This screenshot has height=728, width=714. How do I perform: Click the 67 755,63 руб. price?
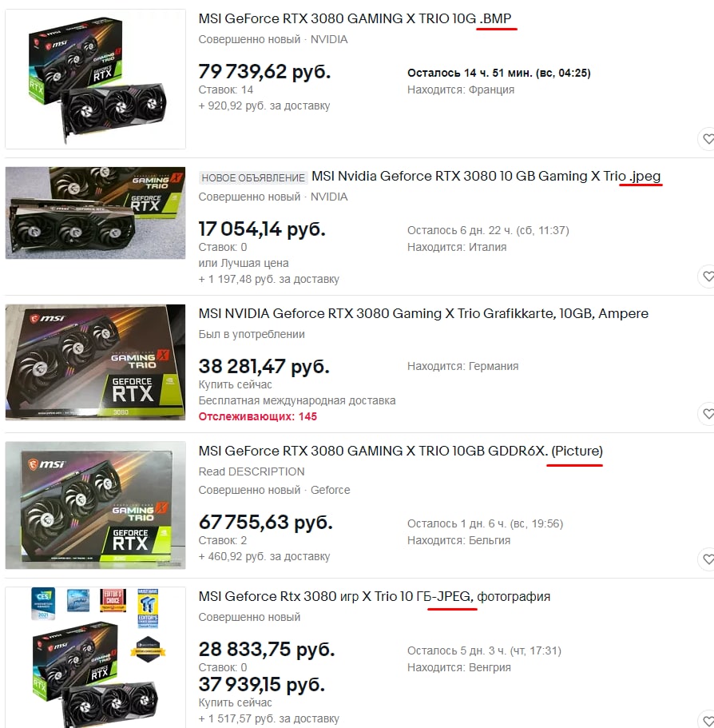(x=265, y=523)
